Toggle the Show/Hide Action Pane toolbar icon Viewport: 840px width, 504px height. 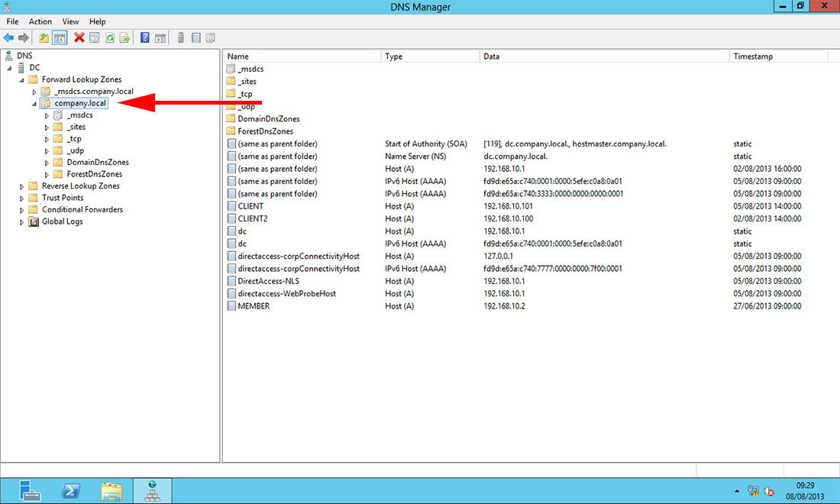[160, 38]
